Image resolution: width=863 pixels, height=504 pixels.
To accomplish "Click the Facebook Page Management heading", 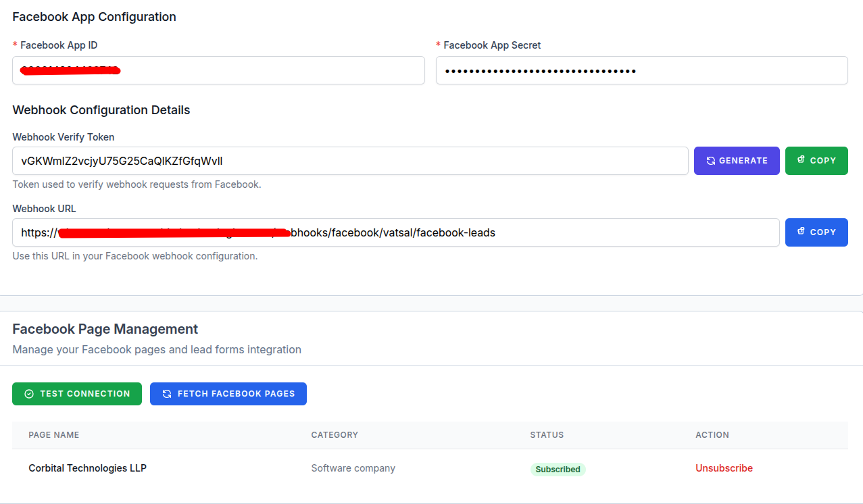I will [105, 329].
